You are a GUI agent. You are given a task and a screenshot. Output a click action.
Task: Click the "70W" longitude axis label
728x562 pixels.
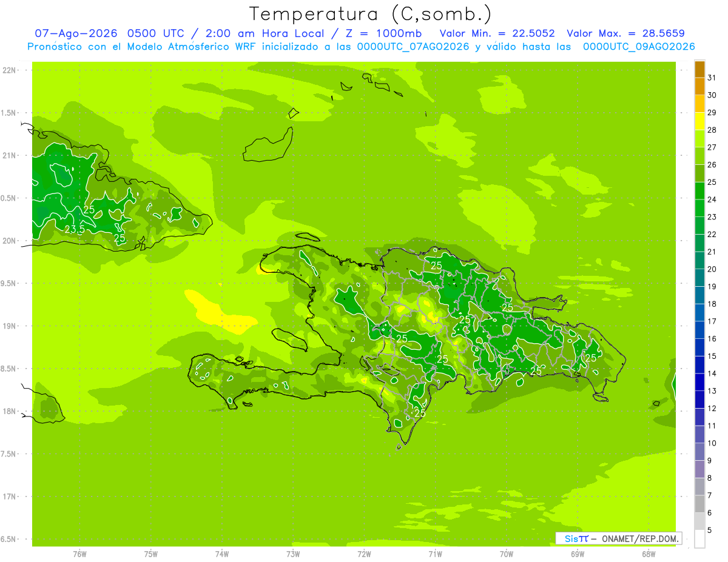tap(506, 554)
